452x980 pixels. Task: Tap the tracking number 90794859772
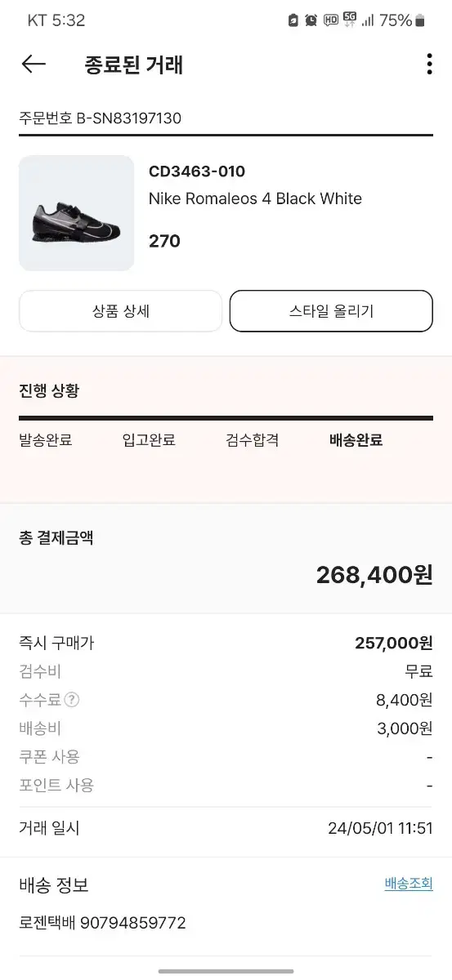pos(132,924)
